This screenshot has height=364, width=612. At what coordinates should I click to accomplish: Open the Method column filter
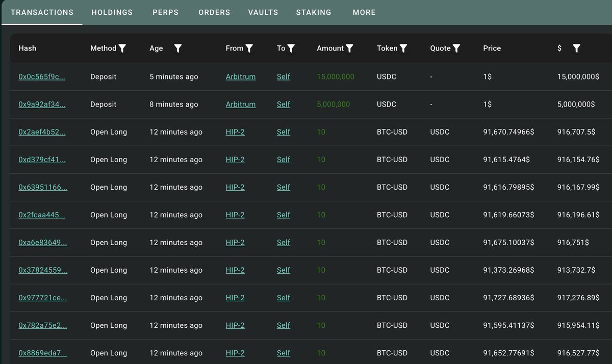122,48
